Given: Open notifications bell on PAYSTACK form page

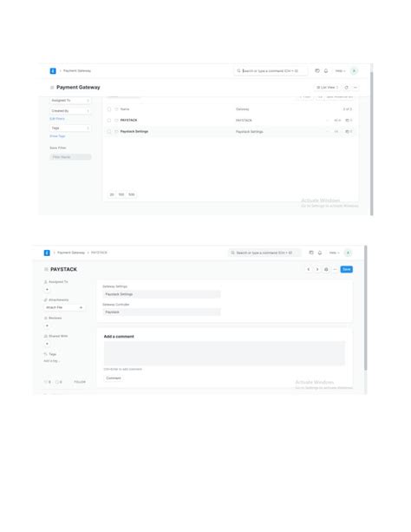Looking at the screenshot, I should click(x=320, y=253).
